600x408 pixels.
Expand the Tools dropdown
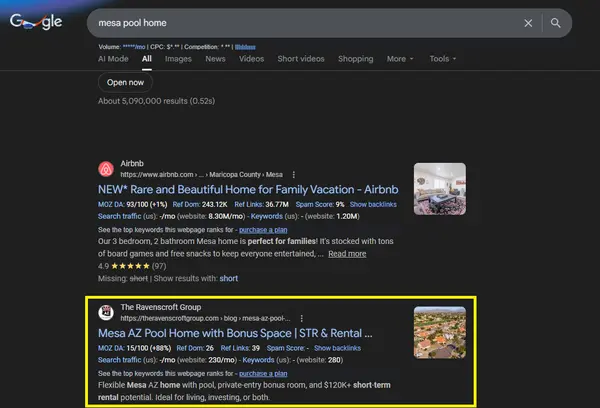[x=443, y=59]
